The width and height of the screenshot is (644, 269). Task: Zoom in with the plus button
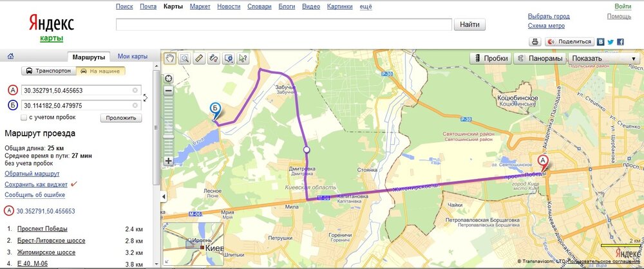point(168,161)
